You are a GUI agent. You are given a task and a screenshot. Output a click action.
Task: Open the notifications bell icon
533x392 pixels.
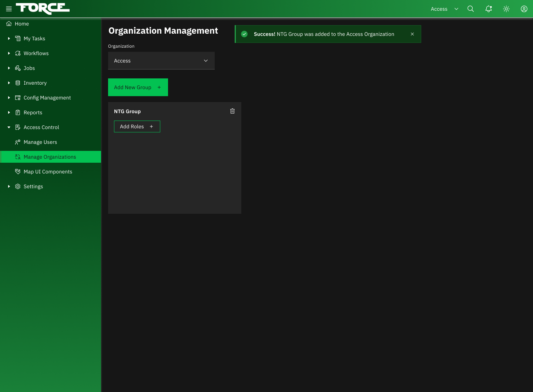click(489, 9)
